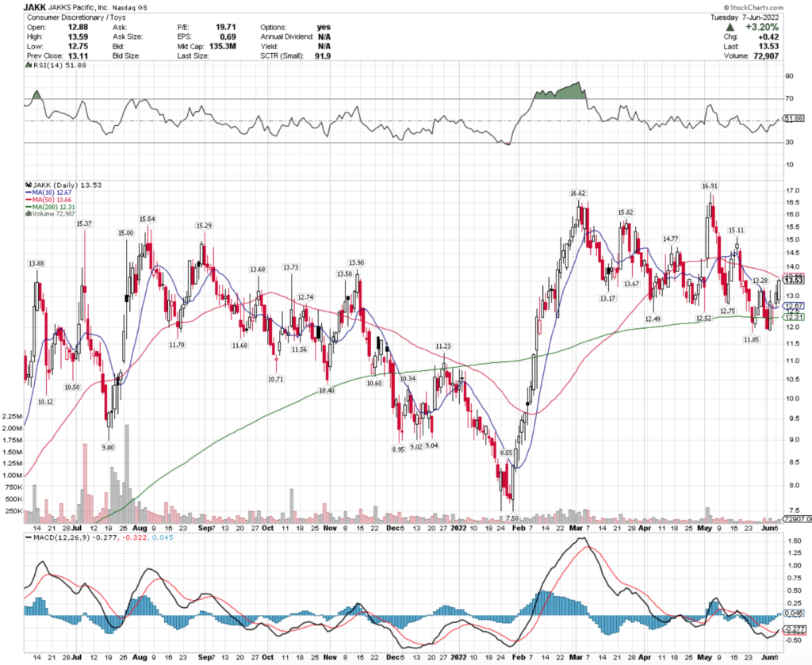Viewport: 812px width, 665px height.
Task: Click the JAKK ticker symbol in the title
Action: [35, 8]
